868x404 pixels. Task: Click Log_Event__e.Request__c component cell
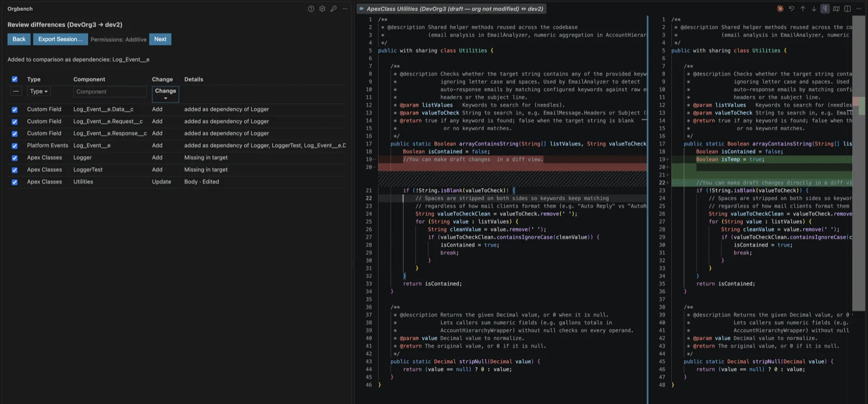pyautogui.click(x=108, y=121)
